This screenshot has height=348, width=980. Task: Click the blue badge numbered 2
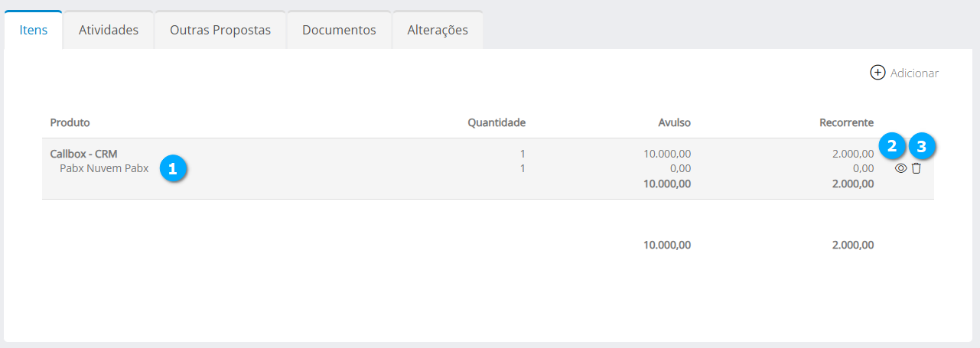point(892,145)
